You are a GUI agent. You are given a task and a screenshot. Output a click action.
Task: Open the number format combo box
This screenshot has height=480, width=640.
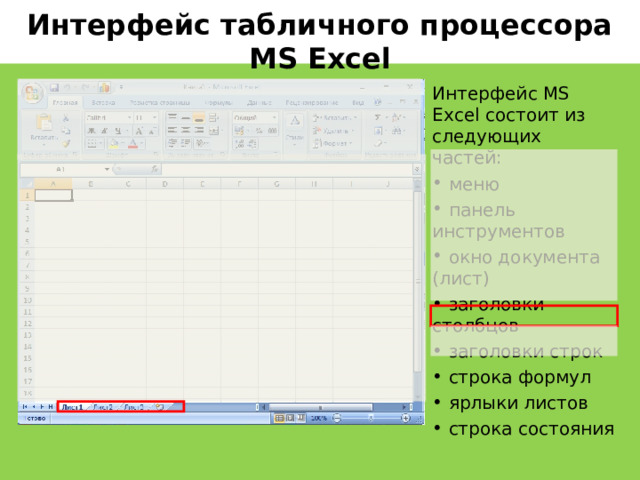pyautogui.click(x=255, y=118)
